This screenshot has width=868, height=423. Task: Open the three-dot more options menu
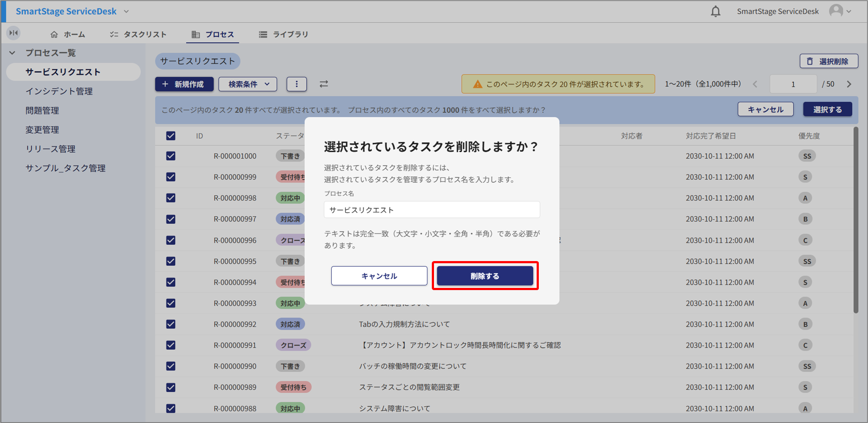click(297, 84)
